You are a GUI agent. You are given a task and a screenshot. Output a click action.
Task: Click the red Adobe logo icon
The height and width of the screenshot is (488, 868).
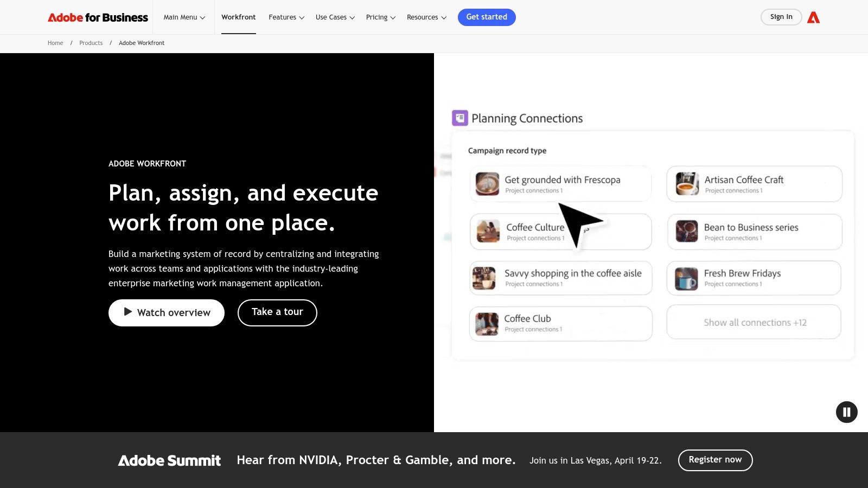(x=813, y=17)
